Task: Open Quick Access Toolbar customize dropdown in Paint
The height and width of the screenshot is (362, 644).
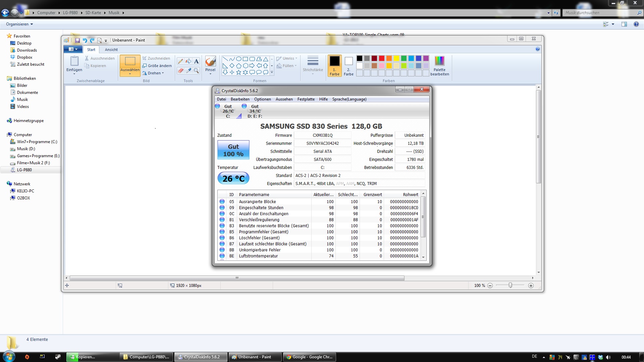Action: 106,41
